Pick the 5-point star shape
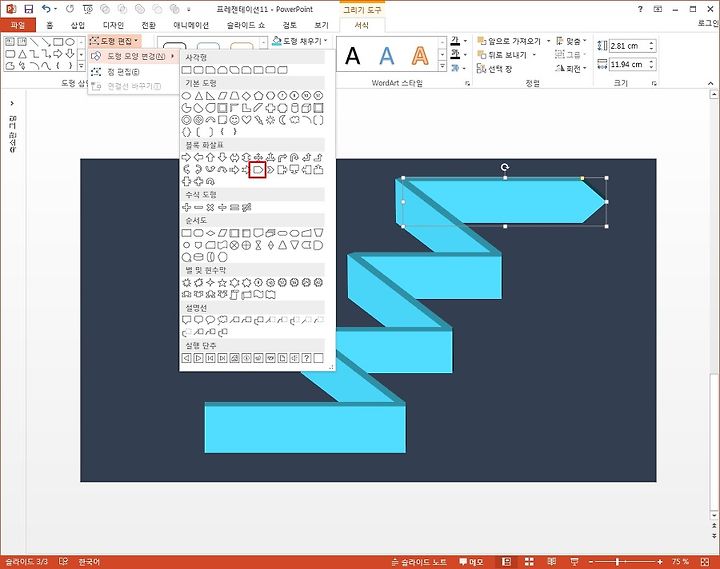The width and height of the screenshot is (720, 569). [222, 282]
